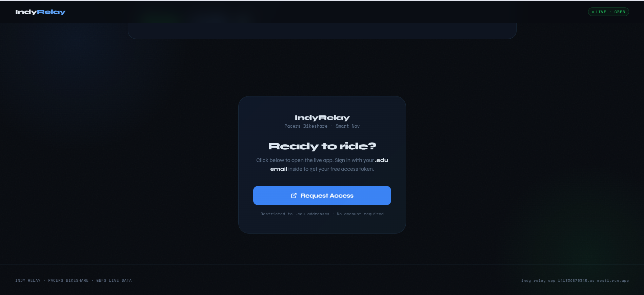Click the Request Access button label

pos(327,196)
